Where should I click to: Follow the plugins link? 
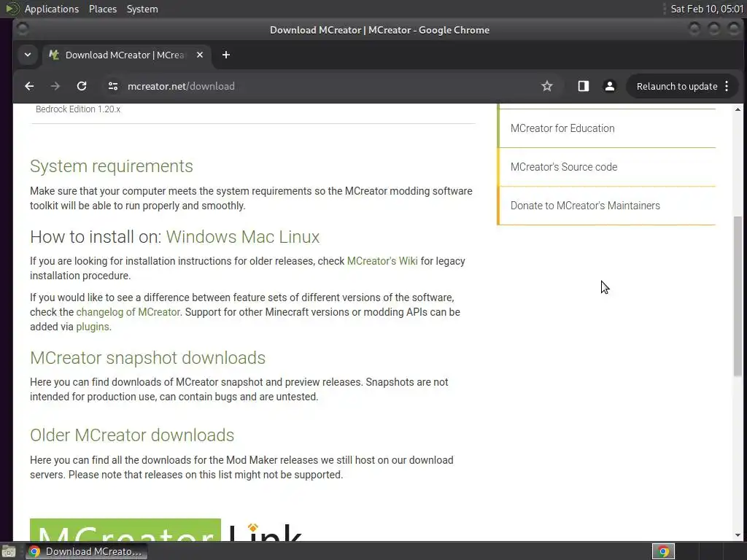point(93,327)
